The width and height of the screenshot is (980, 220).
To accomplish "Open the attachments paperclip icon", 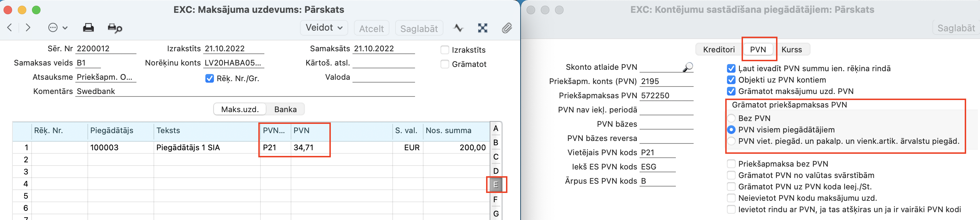I will [507, 28].
